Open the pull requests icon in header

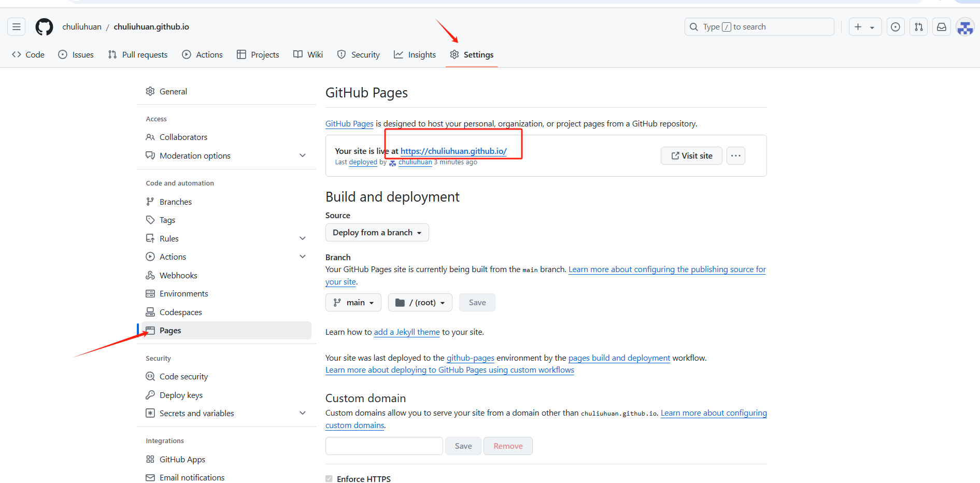pyautogui.click(x=919, y=27)
